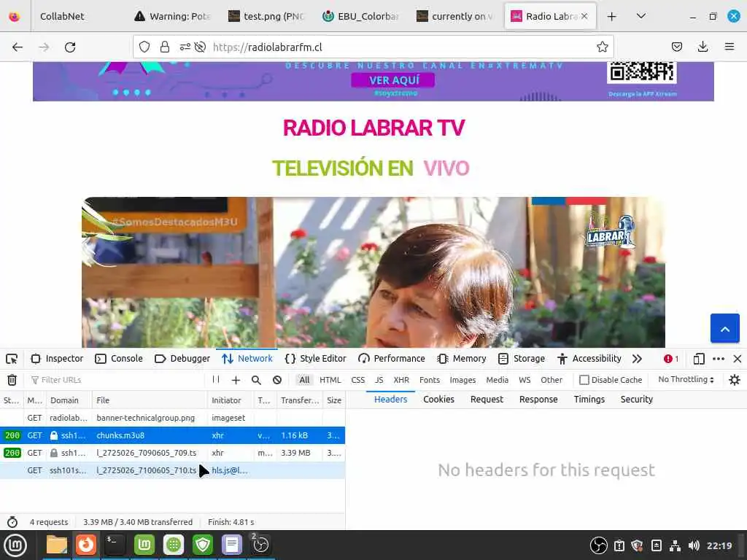Select the Cookies details tab
Image resolution: width=747 pixels, height=560 pixels.
click(x=438, y=399)
